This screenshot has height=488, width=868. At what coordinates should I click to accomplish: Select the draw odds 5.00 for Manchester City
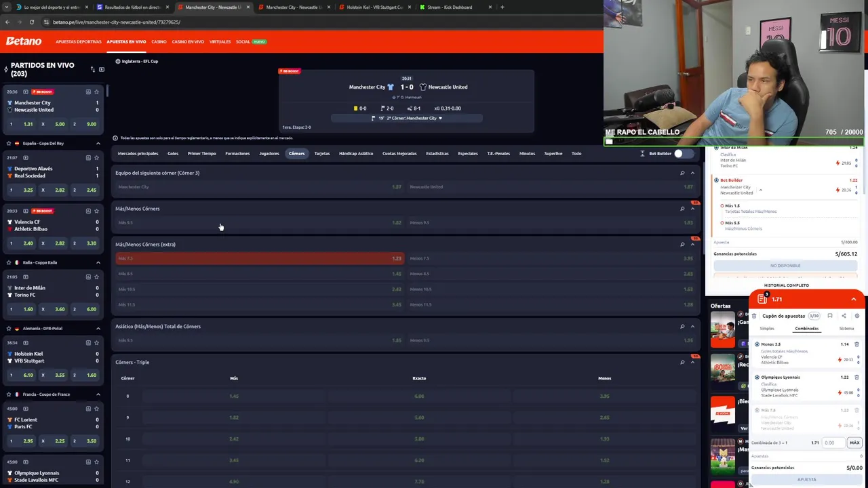(54, 124)
